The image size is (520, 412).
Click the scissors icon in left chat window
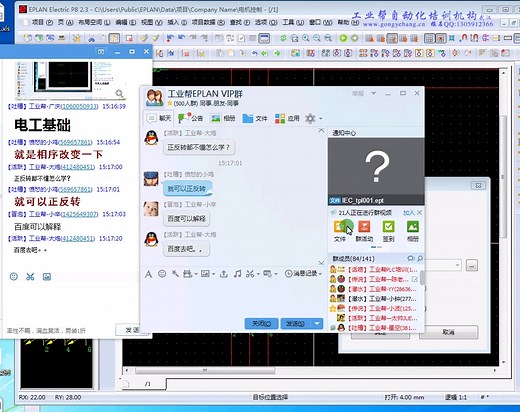[x=30, y=276]
